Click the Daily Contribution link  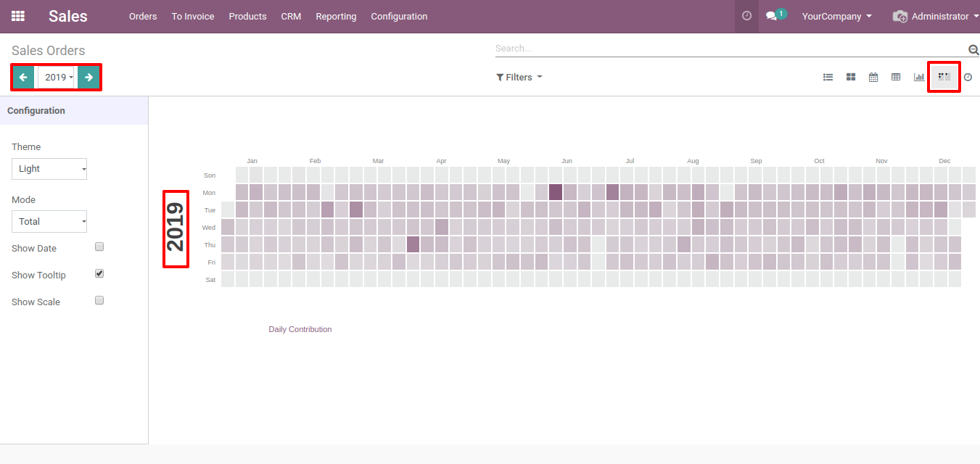pyautogui.click(x=300, y=329)
